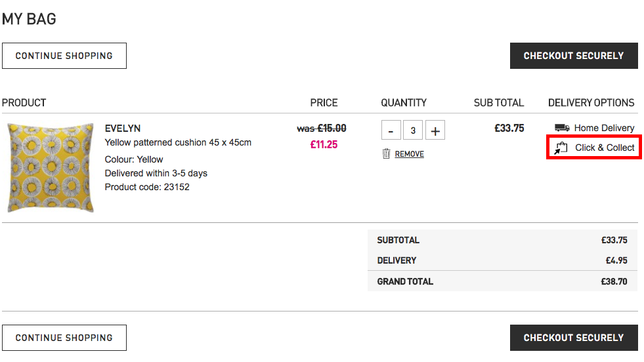
Task: Open the EVELYN product name
Action: pos(123,129)
